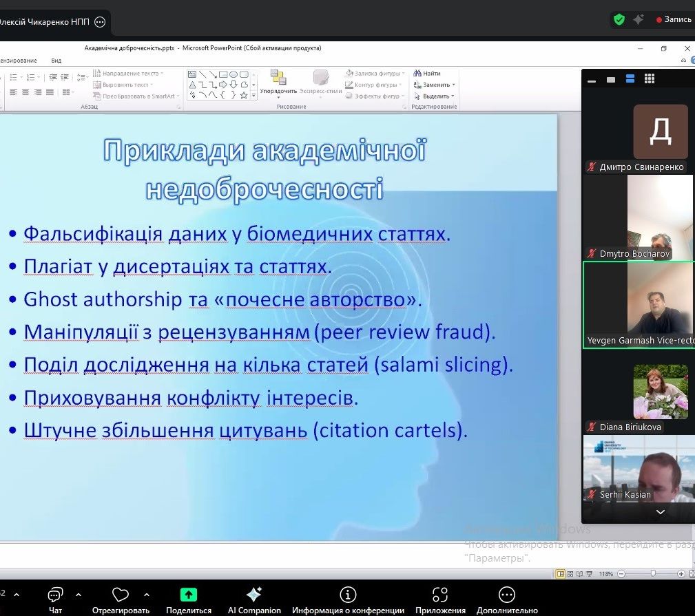Expand options arrow next to Chat
695x616 pixels.
[79, 595]
